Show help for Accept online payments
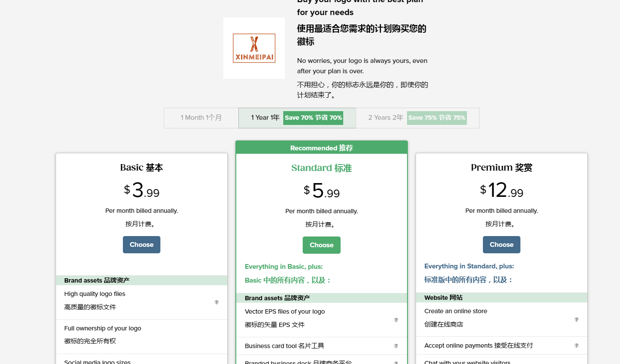 (x=576, y=346)
